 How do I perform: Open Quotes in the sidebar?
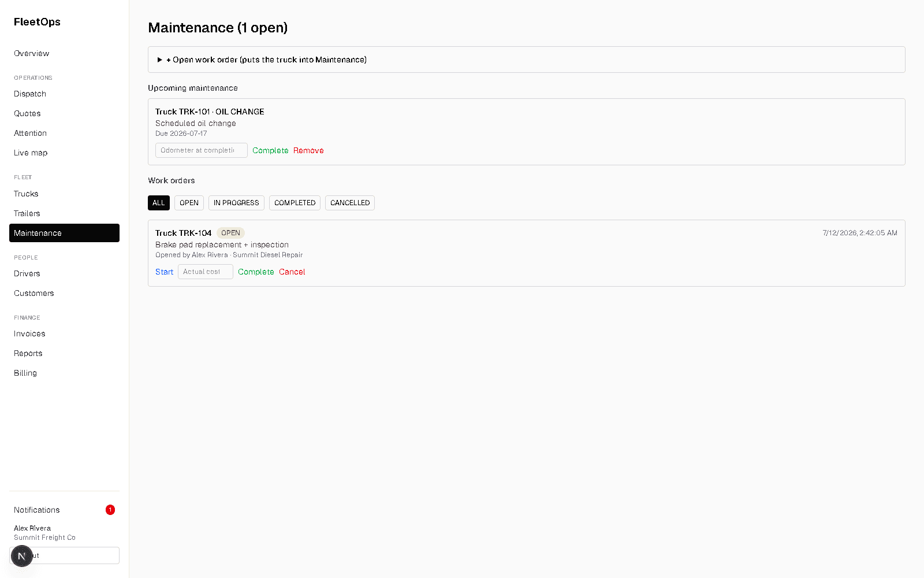point(64,113)
